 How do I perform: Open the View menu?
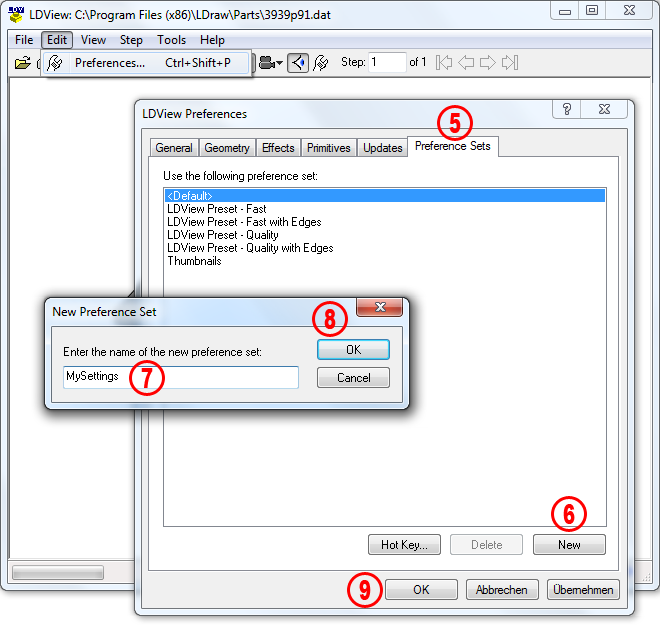(x=93, y=40)
